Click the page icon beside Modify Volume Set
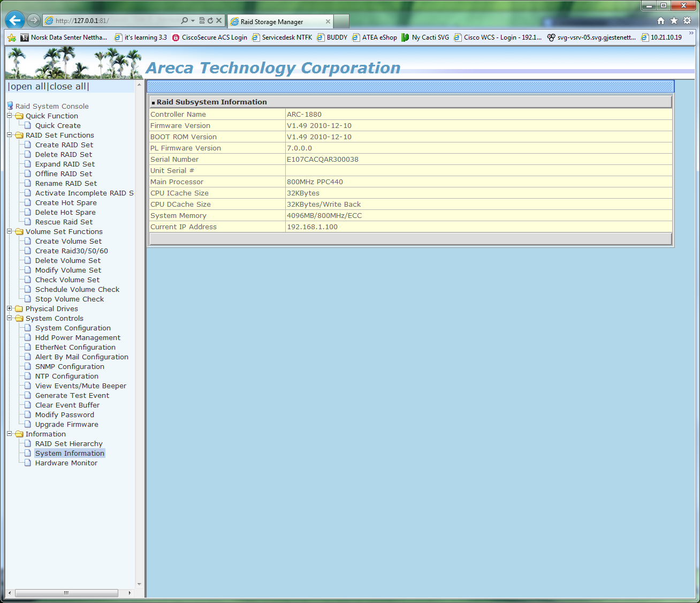Viewport: 700px width, 603px height. point(28,270)
